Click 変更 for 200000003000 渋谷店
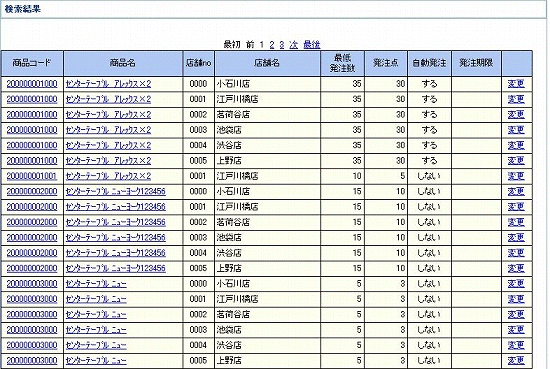The image size is (550, 369). 516,345
